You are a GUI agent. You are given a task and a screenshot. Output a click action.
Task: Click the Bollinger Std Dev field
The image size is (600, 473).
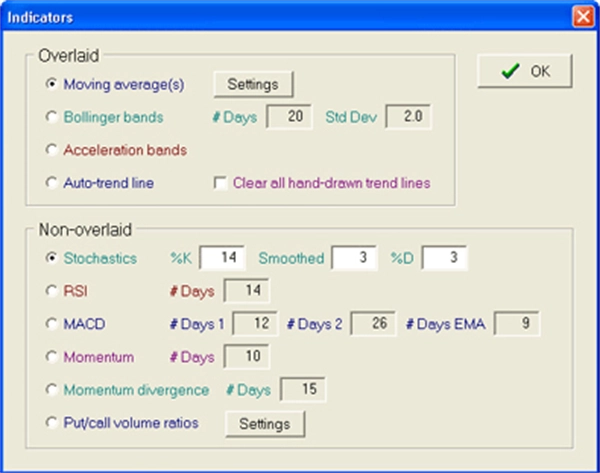(x=408, y=117)
